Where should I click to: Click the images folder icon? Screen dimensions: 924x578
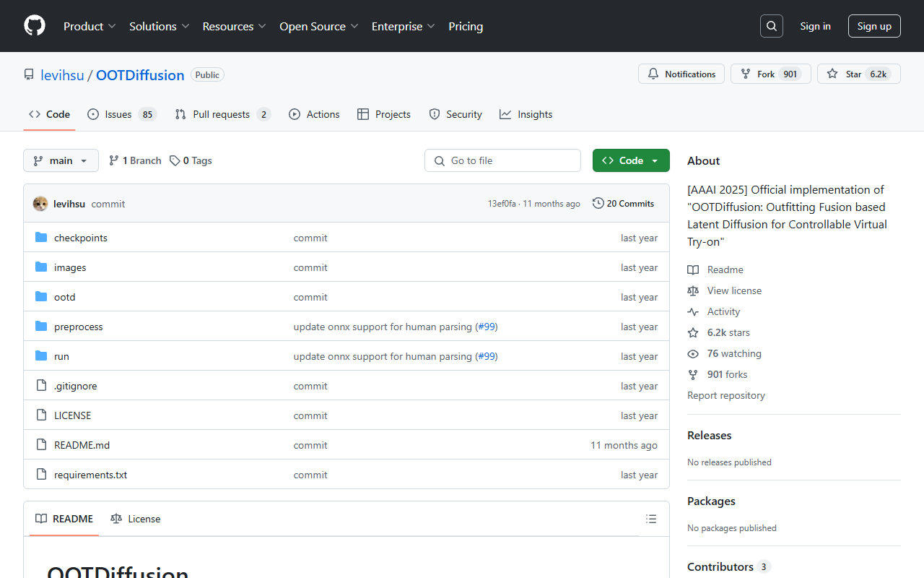click(41, 267)
